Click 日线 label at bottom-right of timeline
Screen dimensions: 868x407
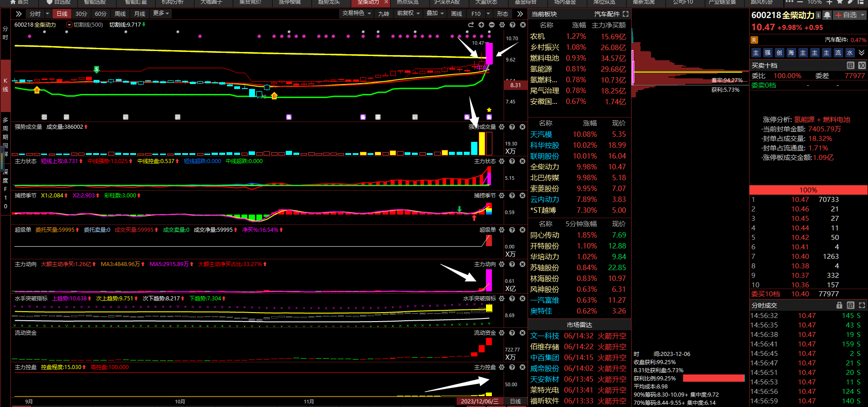(x=515, y=401)
